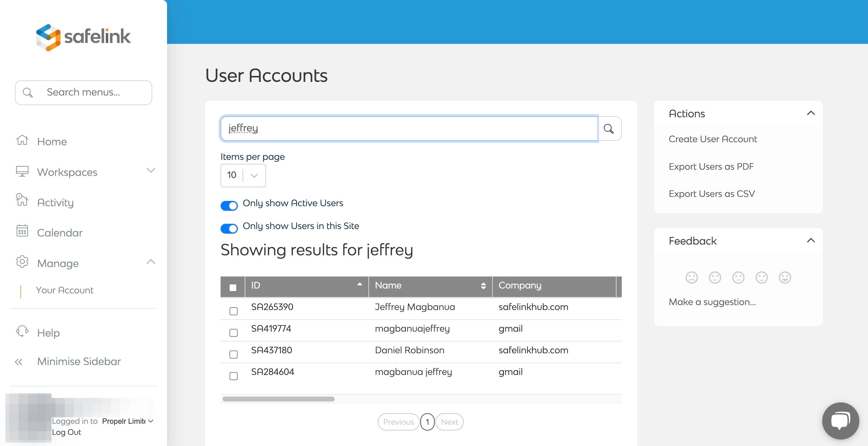Toggle Only show Users in this Site

tap(229, 228)
